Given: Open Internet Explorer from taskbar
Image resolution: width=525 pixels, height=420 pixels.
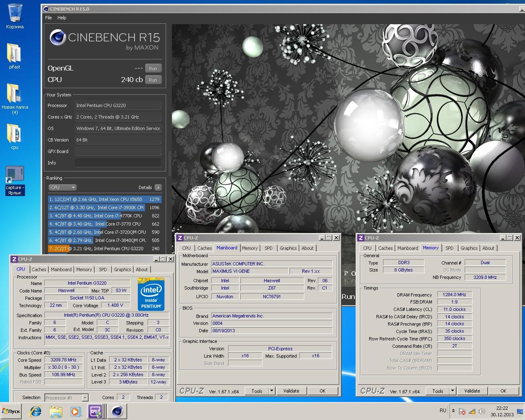Looking at the screenshot, I should (x=36, y=411).
